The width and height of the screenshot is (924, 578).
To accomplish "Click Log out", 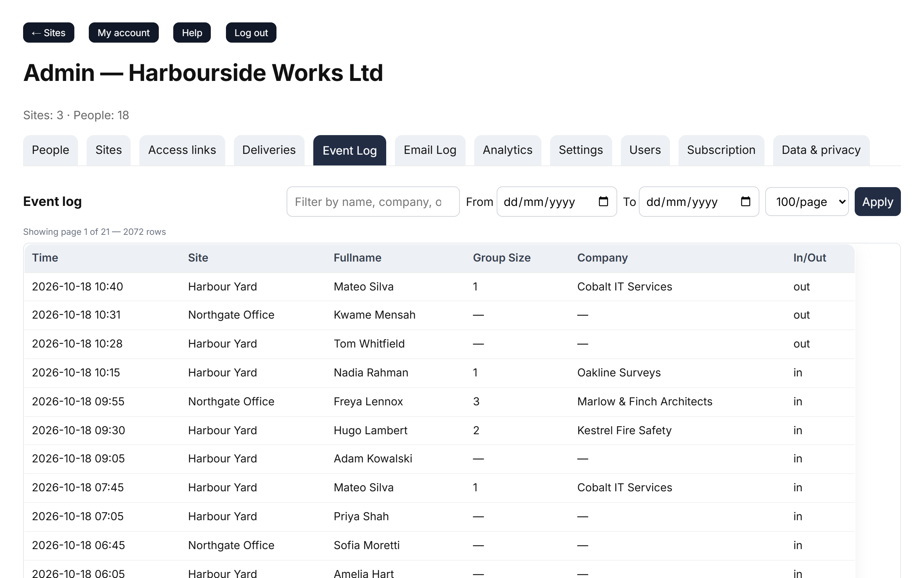I will 251,33.
